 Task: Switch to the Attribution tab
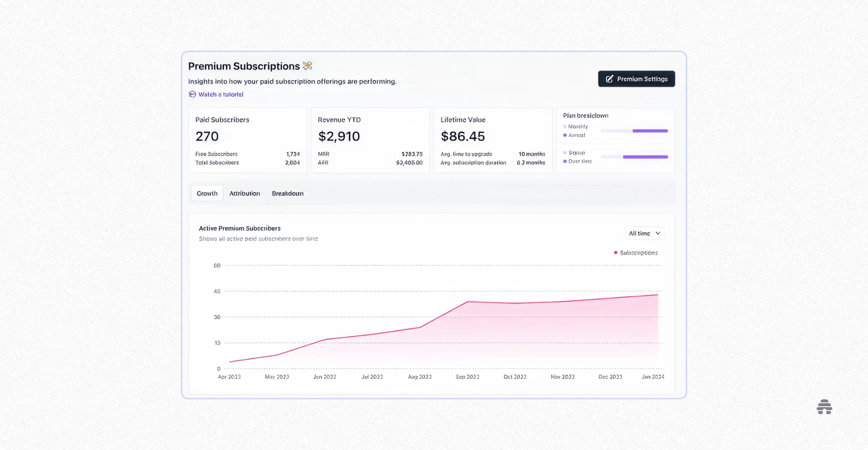coord(244,193)
